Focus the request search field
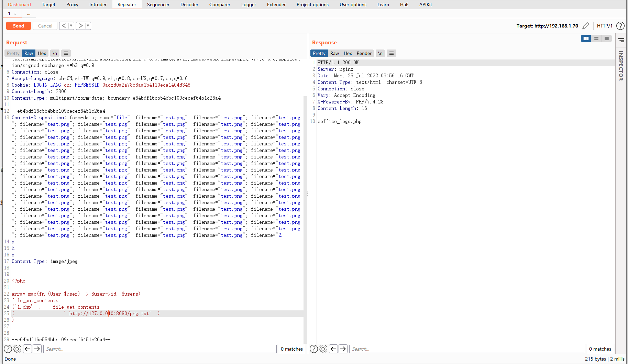The height and width of the screenshot is (364, 628). 160,349
